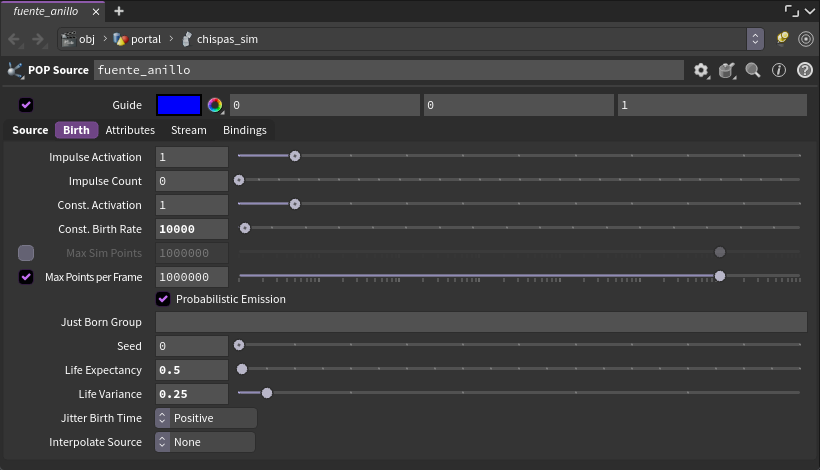Screen dimensions: 820x470
Task: Toggle the Guide checkbox
Action: [26, 105]
